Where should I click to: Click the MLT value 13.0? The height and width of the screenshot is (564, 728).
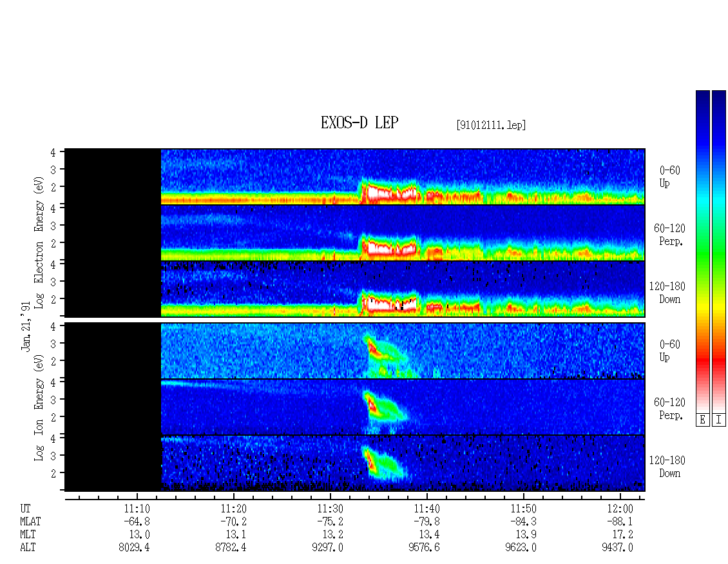coord(139,535)
